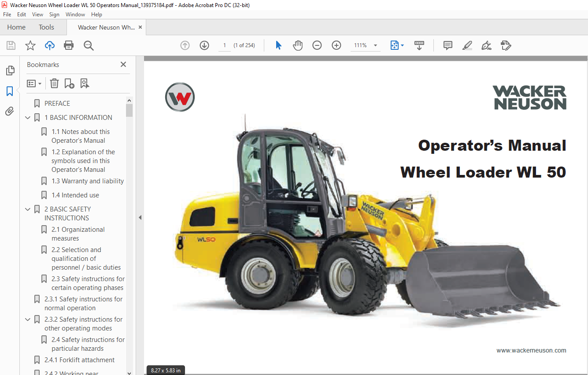
Task: Open the Help menu
Action: pos(96,15)
